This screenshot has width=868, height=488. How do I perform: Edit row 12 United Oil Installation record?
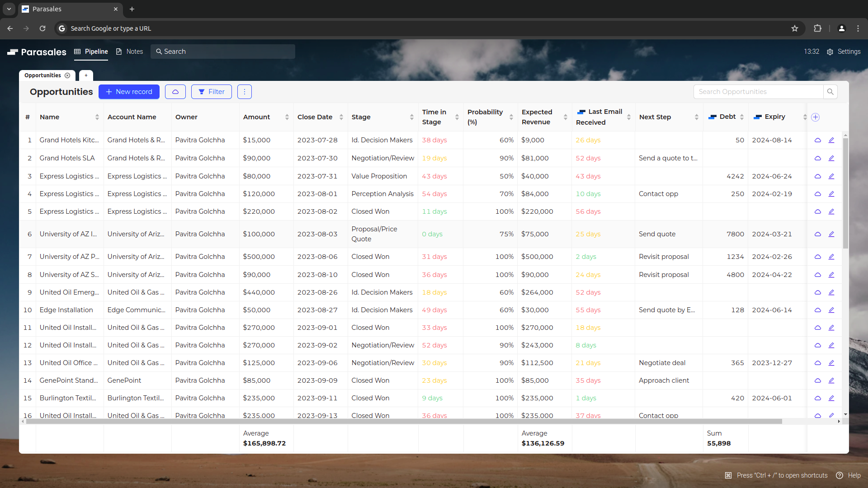click(x=831, y=345)
